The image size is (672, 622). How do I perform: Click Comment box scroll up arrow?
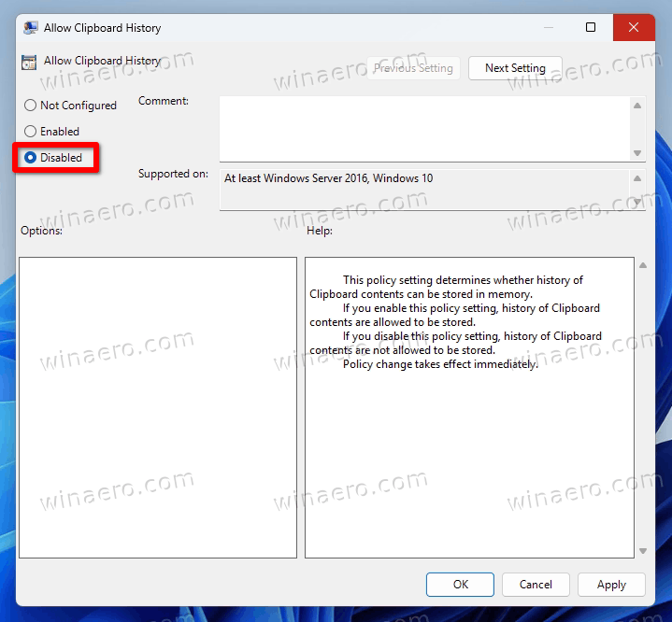pos(637,106)
